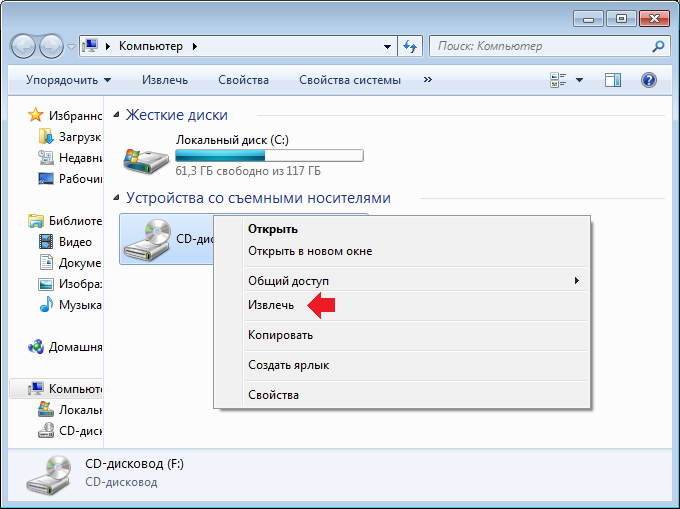Open Рабочий стол in navigation pane

click(x=69, y=178)
